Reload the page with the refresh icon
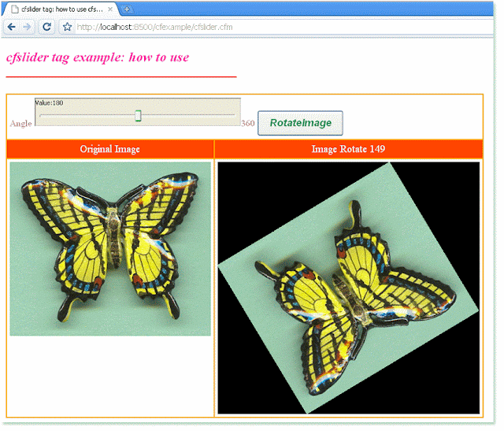Image resolution: width=504 pixels, height=431 pixels. click(47, 27)
